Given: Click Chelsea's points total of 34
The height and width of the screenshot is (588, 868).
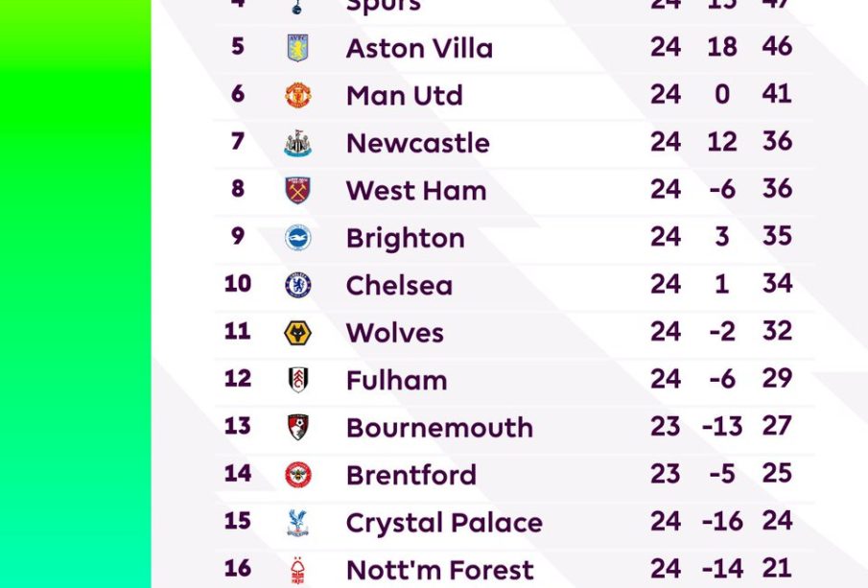Looking at the screenshot, I should [777, 284].
